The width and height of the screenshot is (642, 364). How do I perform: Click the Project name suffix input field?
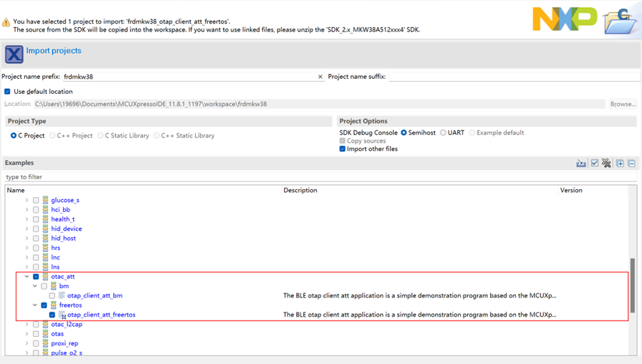coord(514,77)
